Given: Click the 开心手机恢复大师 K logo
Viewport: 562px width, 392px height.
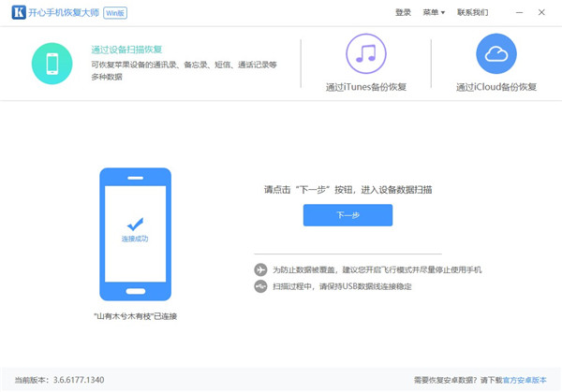Looking at the screenshot, I should 16,12.
